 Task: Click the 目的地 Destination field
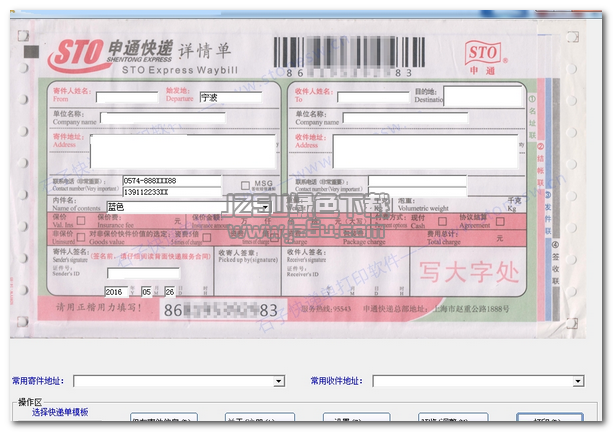[483, 96]
